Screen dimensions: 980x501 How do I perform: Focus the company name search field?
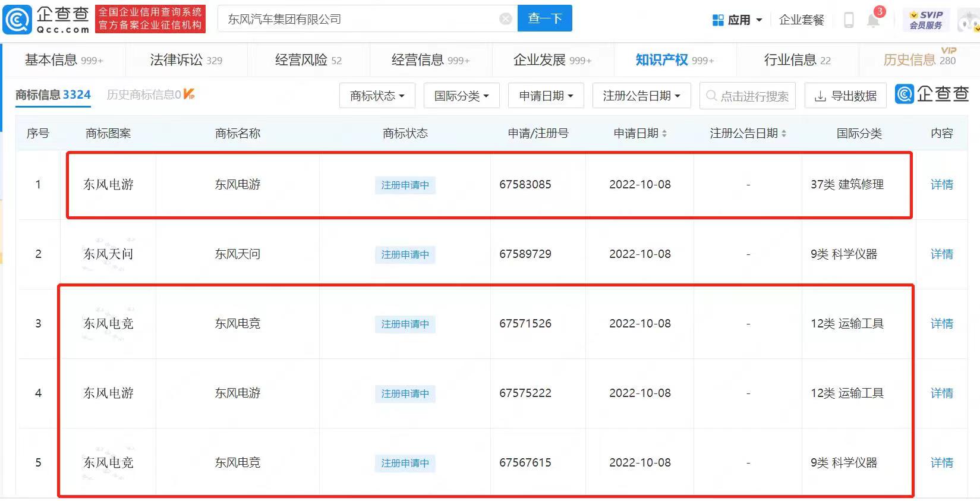(x=366, y=19)
